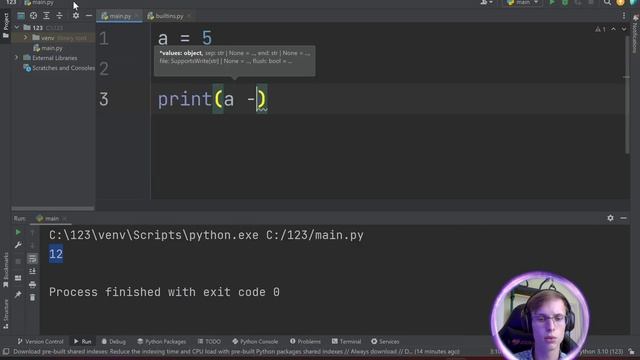This screenshot has height=360, width=640.
Task: Click the Project panel horizontal scrollbar
Action: (53, 209)
